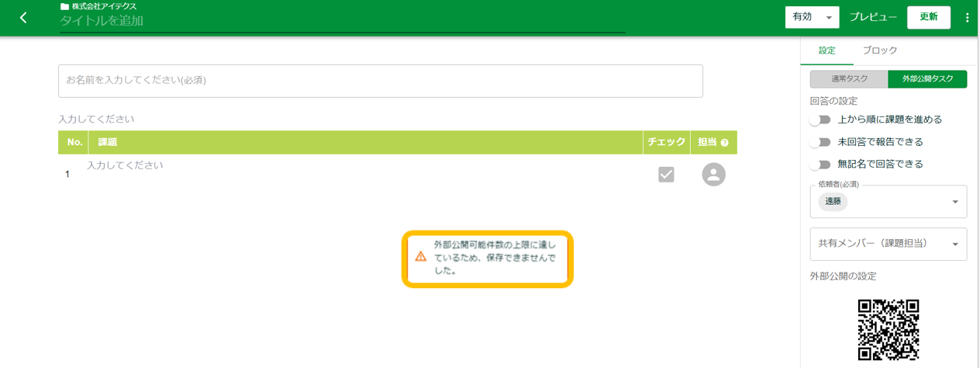The height and width of the screenshot is (368, 980).
Task: Select the 通常タスク option
Action: pyautogui.click(x=849, y=79)
